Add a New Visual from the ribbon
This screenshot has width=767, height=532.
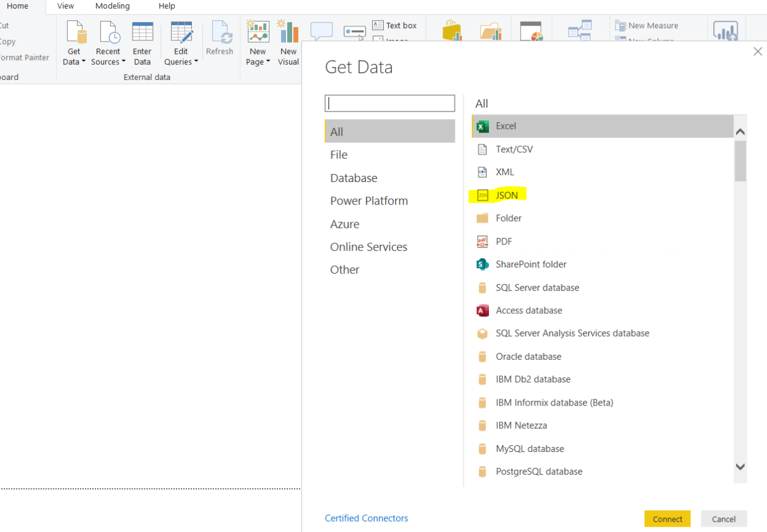click(288, 43)
